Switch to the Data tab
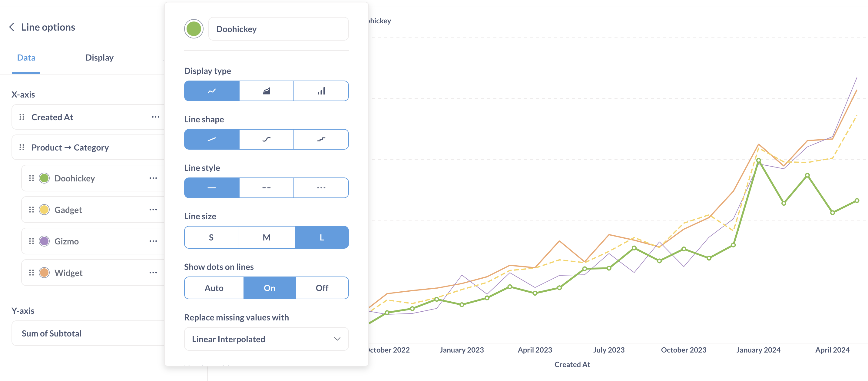 [26, 57]
